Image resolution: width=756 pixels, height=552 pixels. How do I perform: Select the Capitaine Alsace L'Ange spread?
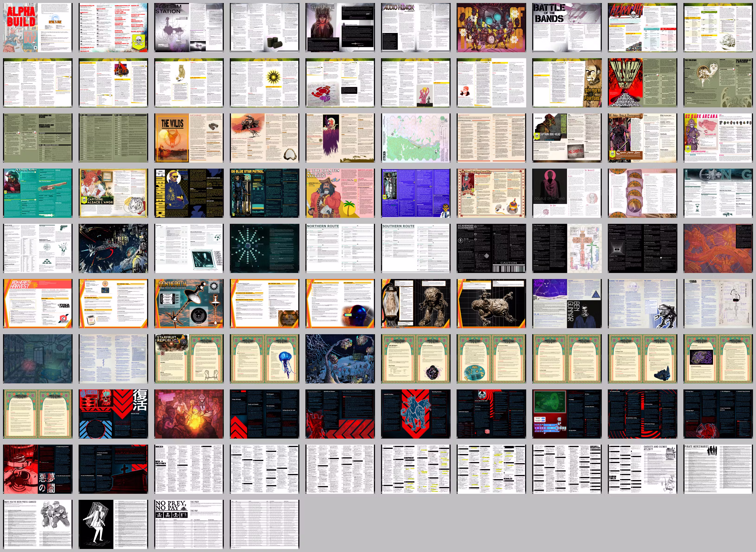(x=113, y=193)
